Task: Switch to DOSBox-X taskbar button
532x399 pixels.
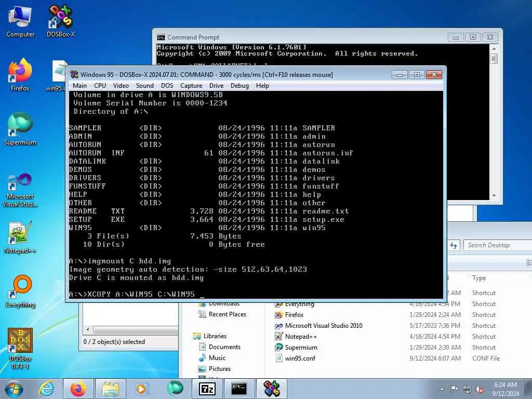Action: pos(271,389)
